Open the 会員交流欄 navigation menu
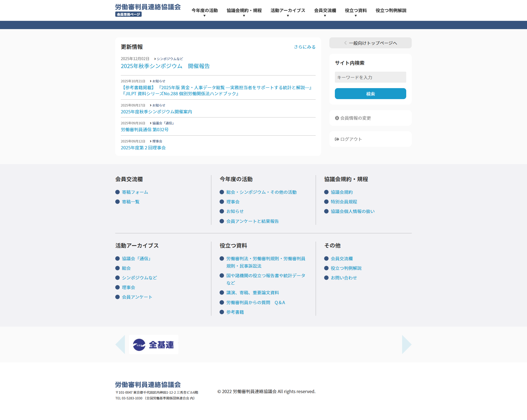 click(x=325, y=12)
